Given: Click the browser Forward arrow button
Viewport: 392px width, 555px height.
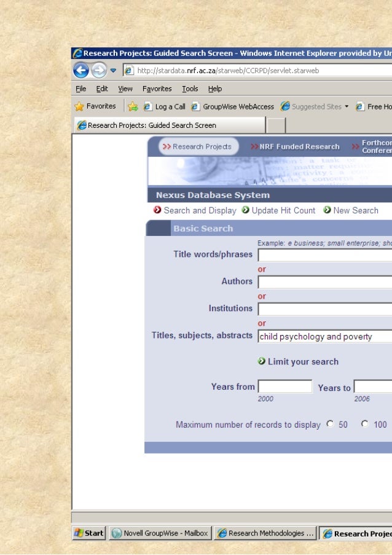Looking at the screenshot, I should [99, 70].
